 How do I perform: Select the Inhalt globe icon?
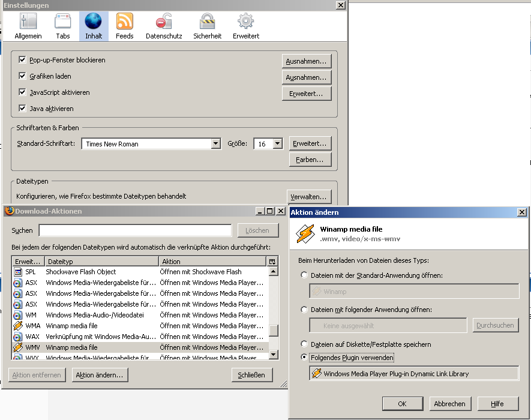[94, 21]
